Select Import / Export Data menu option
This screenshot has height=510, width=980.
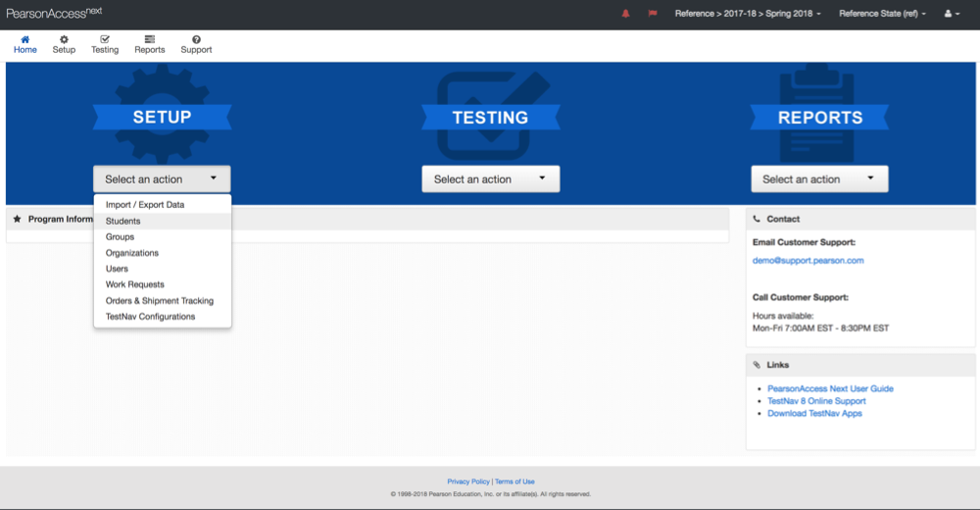tap(145, 205)
